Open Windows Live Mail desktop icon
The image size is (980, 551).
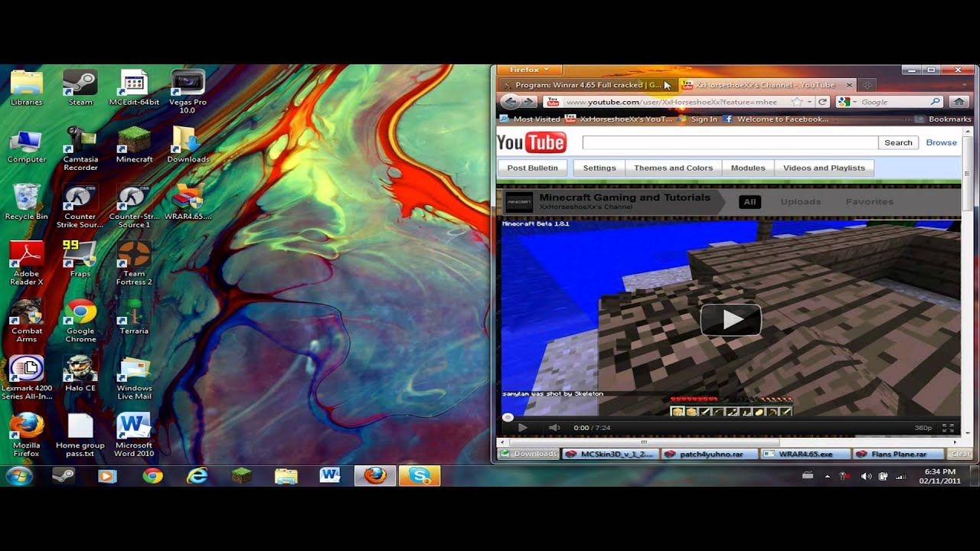pos(134,377)
